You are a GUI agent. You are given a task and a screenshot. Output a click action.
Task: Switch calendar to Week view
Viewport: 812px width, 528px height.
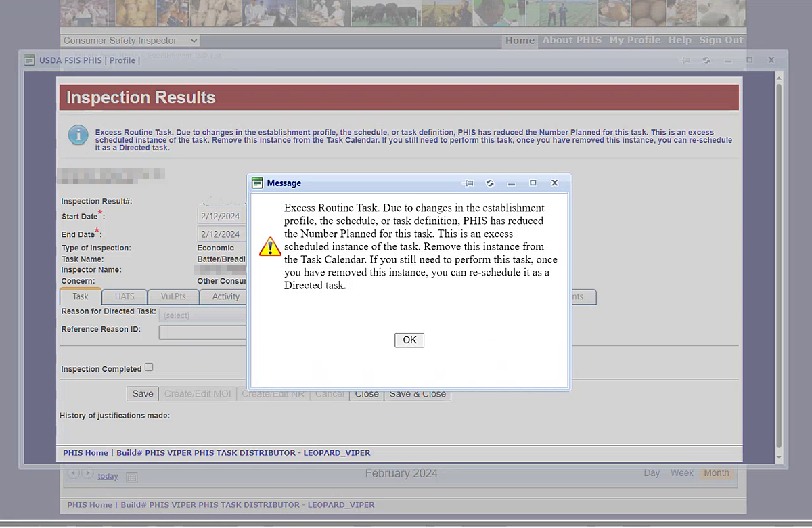[682, 473]
